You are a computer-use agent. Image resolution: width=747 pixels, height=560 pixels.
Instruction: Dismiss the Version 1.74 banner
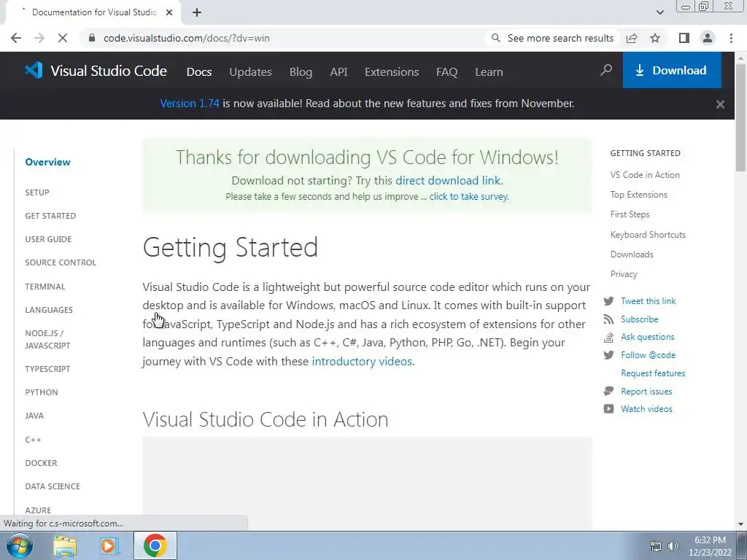720,104
